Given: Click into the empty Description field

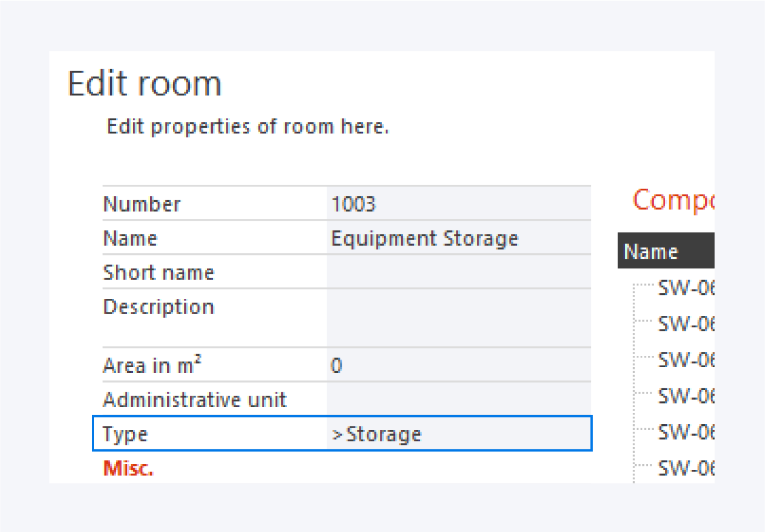Looking at the screenshot, I should [458, 318].
